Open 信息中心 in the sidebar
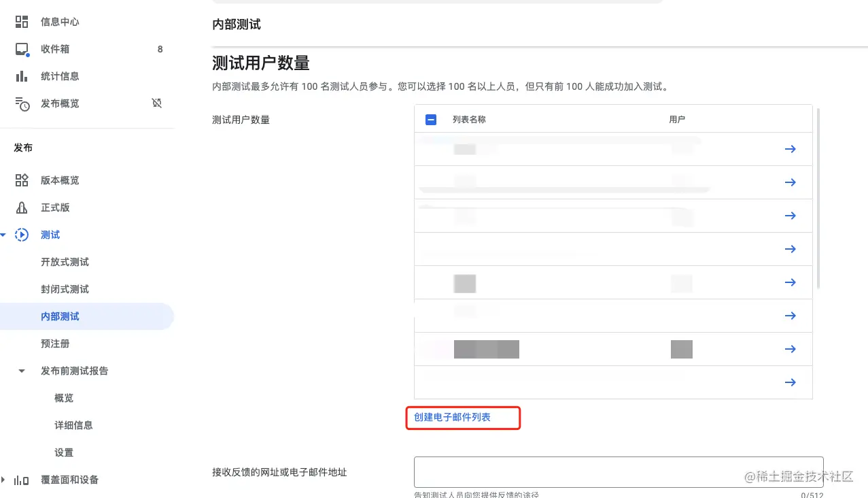Image resolution: width=868 pixels, height=498 pixels. [60, 22]
